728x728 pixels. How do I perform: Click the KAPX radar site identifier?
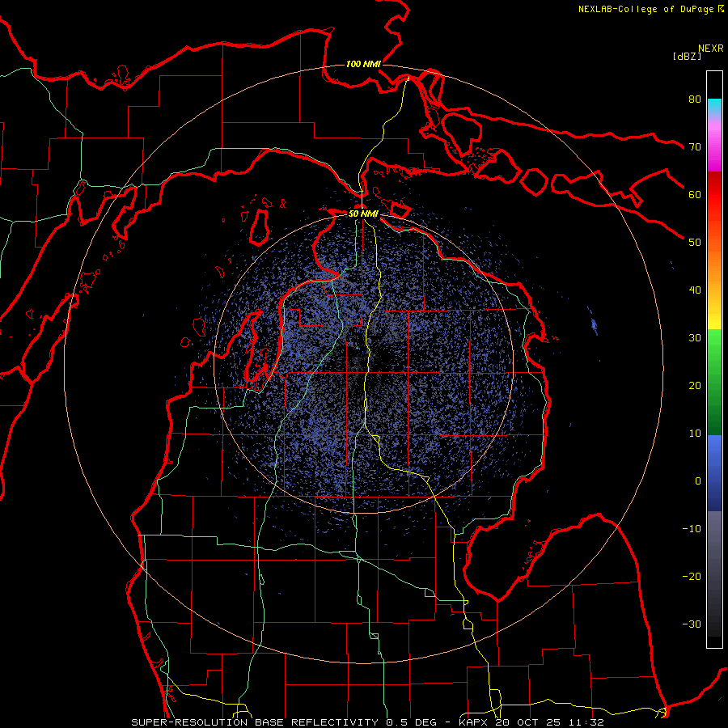click(475, 722)
